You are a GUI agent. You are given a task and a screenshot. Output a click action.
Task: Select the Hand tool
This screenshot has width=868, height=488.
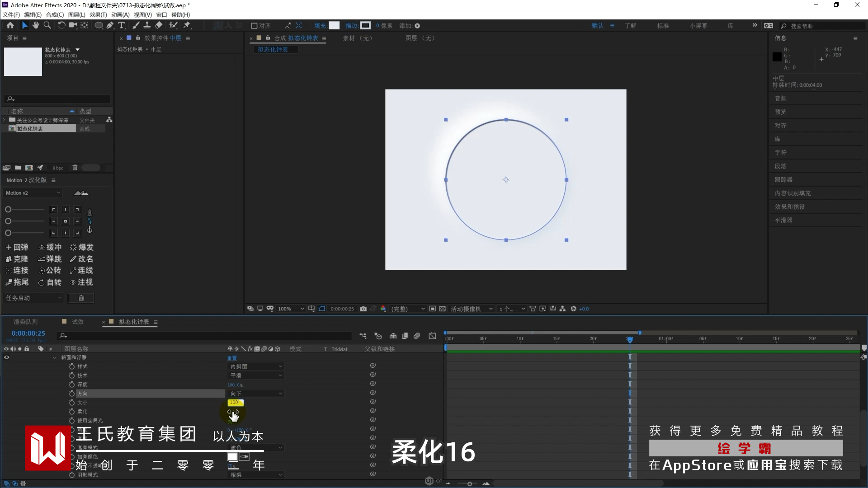click(36, 25)
